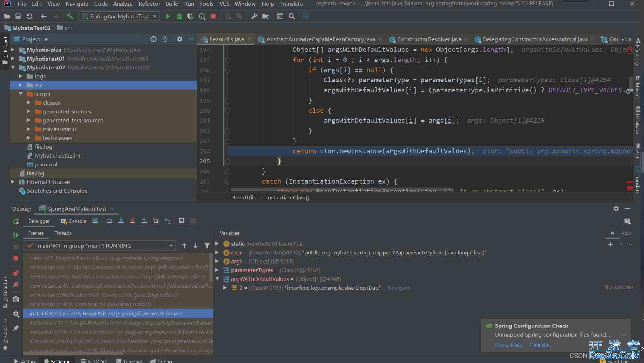
Task: Resume program in the Debug sidebar
Action: [x=16, y=235]
